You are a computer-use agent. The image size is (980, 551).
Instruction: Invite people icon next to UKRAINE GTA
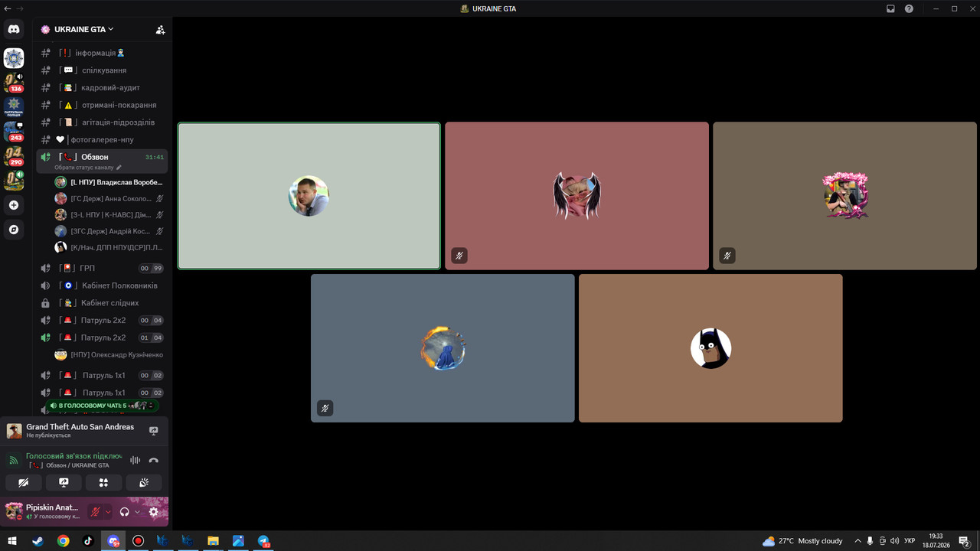[160, 30]
